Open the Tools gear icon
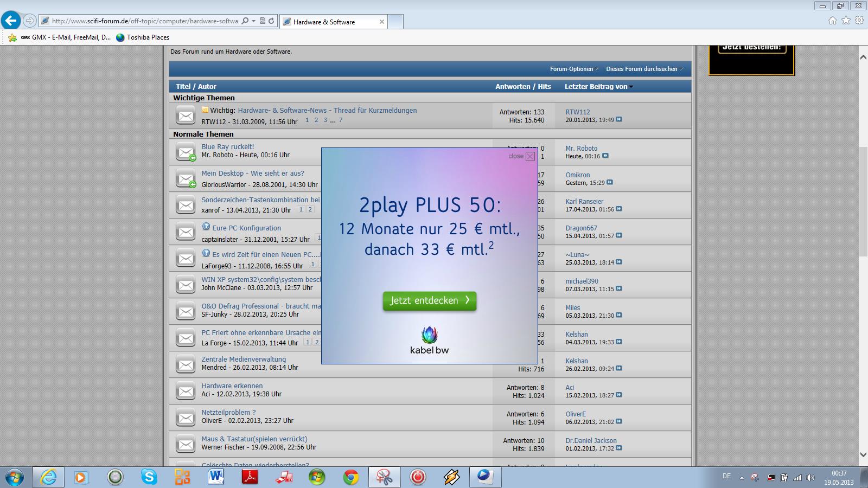868x488 pixels. (x=859, y=21)
